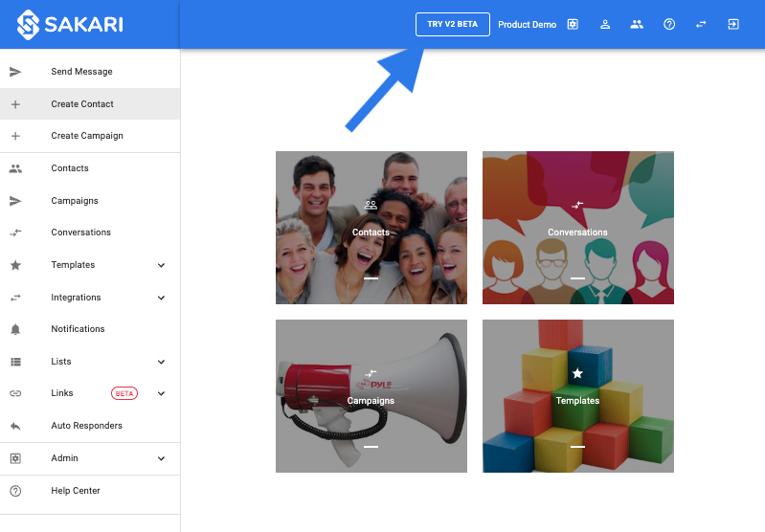765x532 pixels.
Task: Open the gear settings icon in header
Action: (x=573, y=24)
